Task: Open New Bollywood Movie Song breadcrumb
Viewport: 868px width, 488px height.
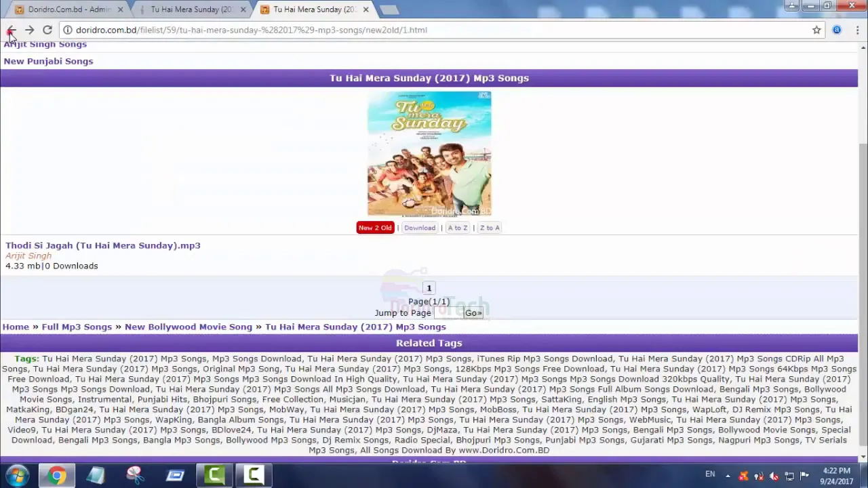Action: click(188, 327)
